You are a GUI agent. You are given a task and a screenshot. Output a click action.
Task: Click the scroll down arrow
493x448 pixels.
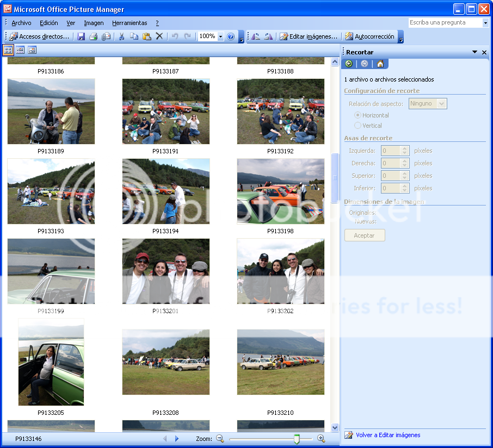click(x=335, y=427)
